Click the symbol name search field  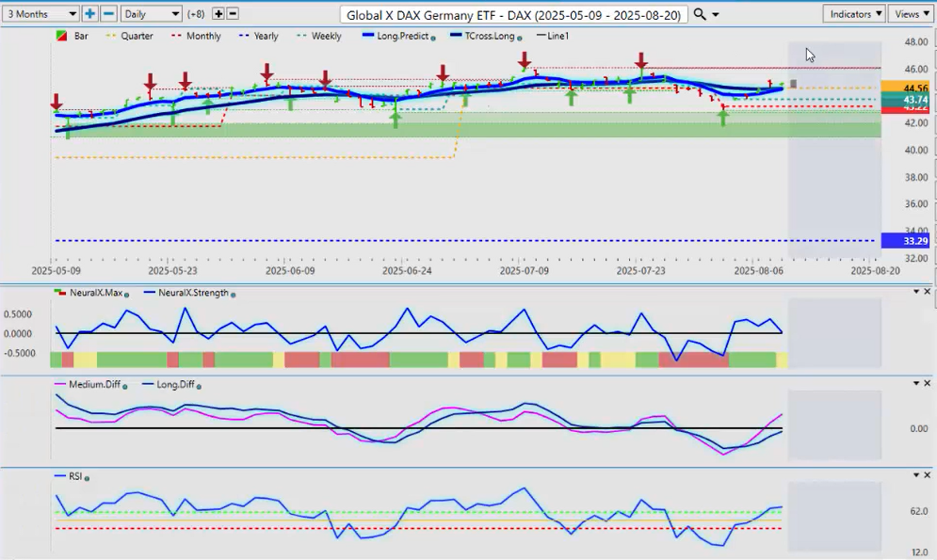(514, 15)
